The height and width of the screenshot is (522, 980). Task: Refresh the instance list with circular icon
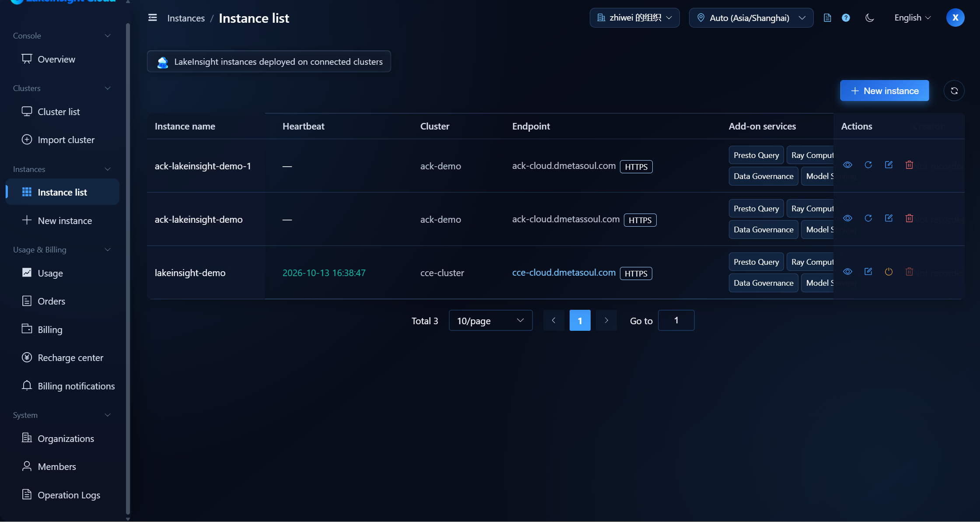coord(954,91)
